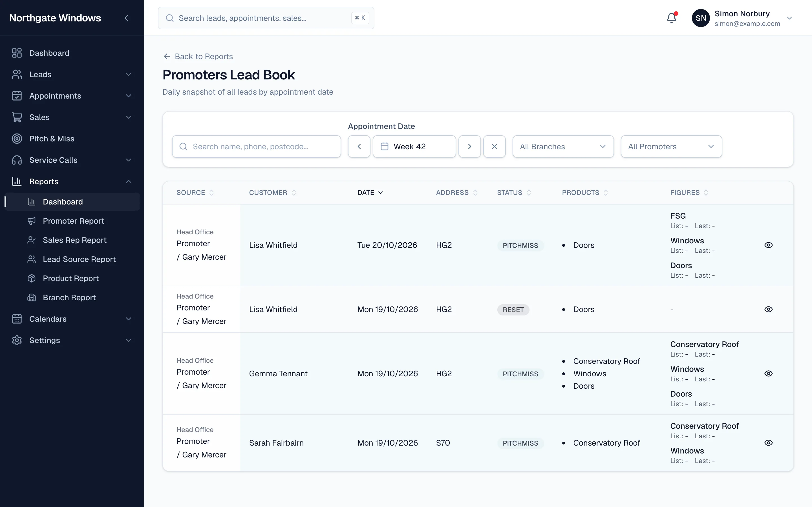812x507 pixels.
Task: Open the Week 42 calendar picker
Action: [x=414, y=146]
